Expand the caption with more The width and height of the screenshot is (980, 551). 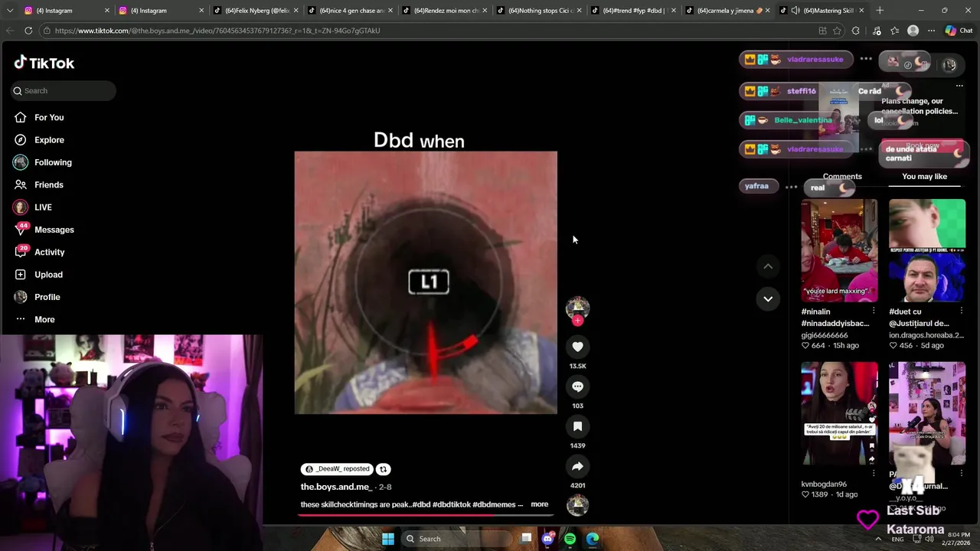pyautogui.click(x=540, y=504)
